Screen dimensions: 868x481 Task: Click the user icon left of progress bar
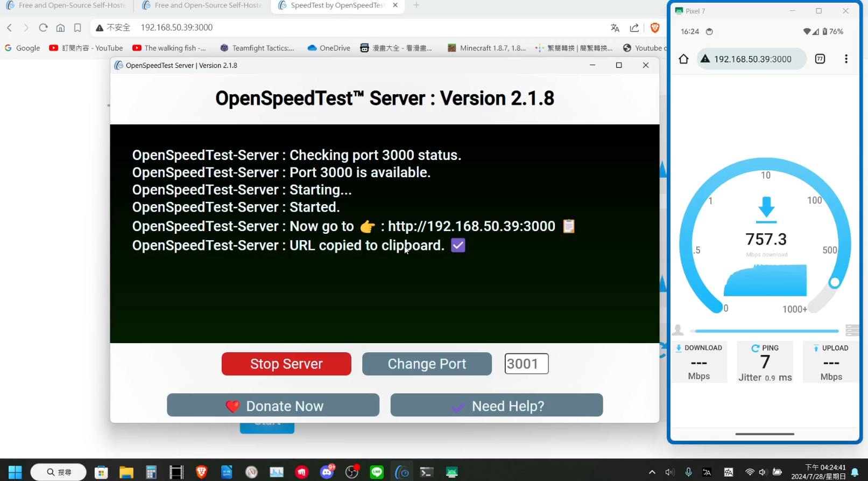pos(678,330)
